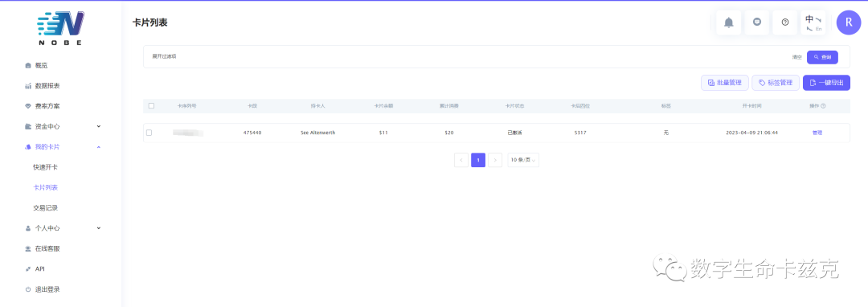Click the 开卡时间 column header
The image size is (868, 307).
[x=751, y=105]
